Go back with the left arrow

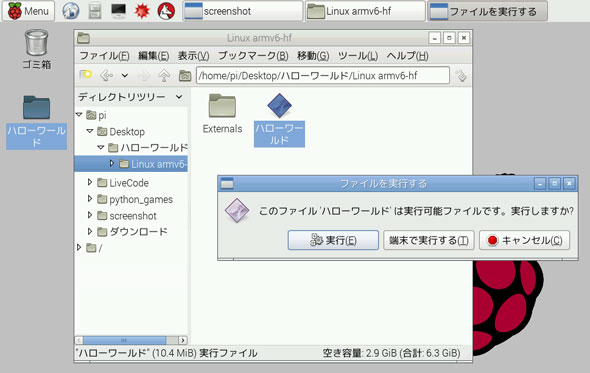106,76
